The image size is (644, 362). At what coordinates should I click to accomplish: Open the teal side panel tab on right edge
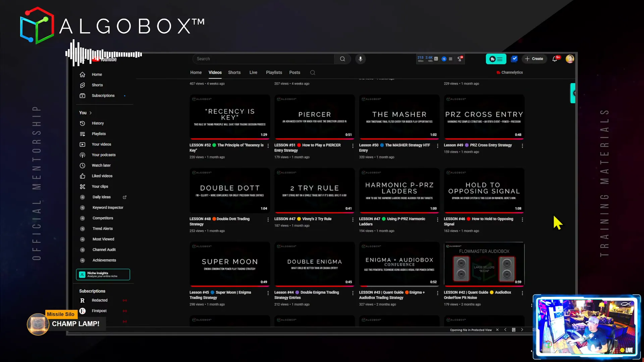point(573,93)
